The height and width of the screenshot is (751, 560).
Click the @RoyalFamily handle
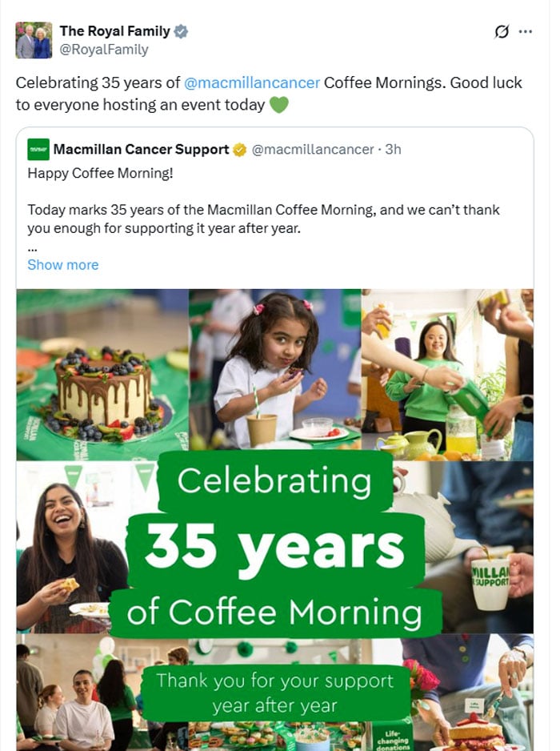click(x=103, y=50)
